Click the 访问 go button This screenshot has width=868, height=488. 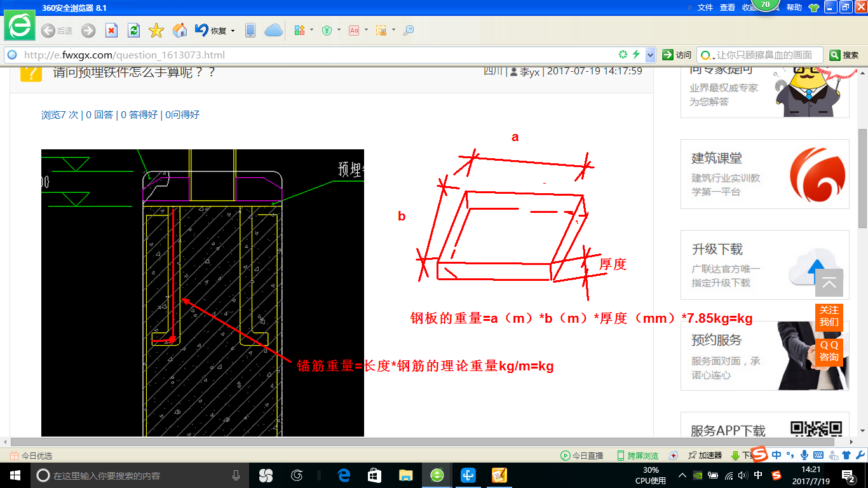(677, 55)
